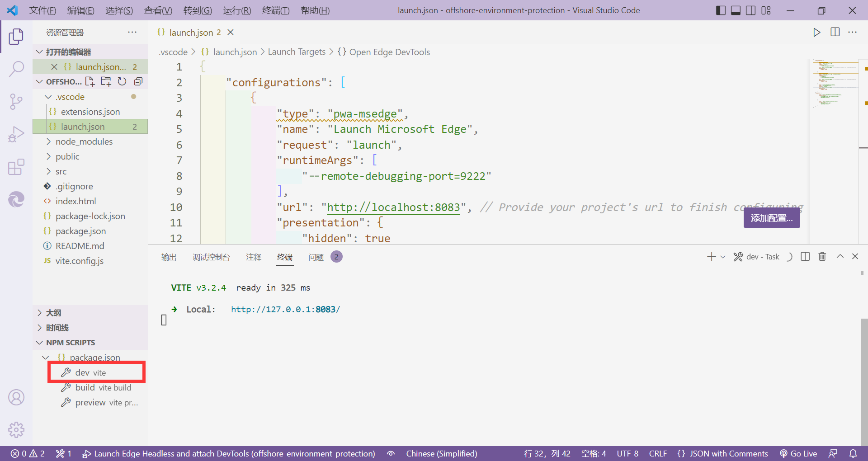Viewport: 868px width, 461px height.
Task: Click Go Live in status bar
Action: [798, 454]
